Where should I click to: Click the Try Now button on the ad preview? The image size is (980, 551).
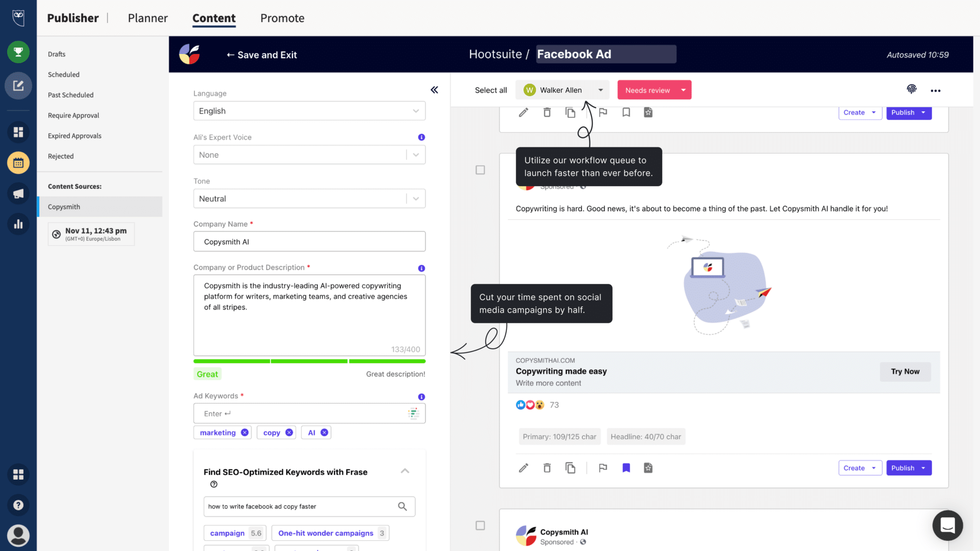(904, 372)
